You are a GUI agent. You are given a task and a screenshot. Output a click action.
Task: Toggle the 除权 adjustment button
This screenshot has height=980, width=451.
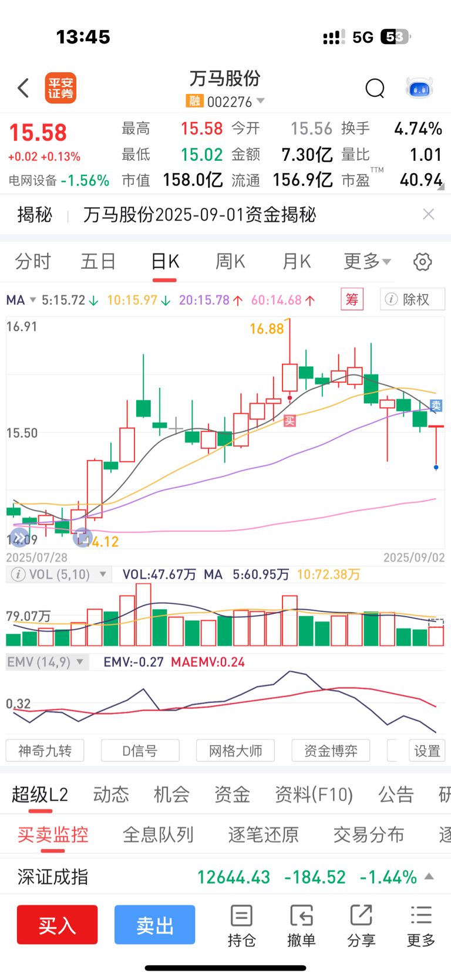(x=412, y=300)
